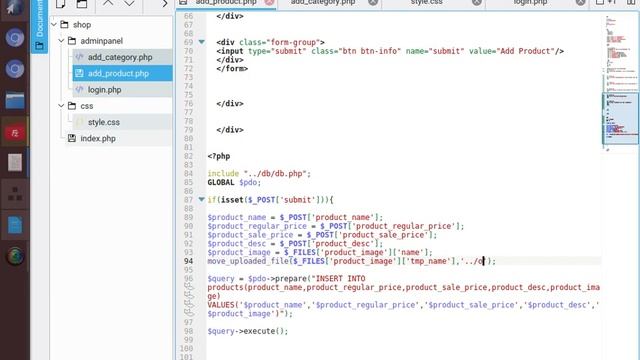
Task: Open first Chromium icon in the dock
Action: [x=15, y=38]
